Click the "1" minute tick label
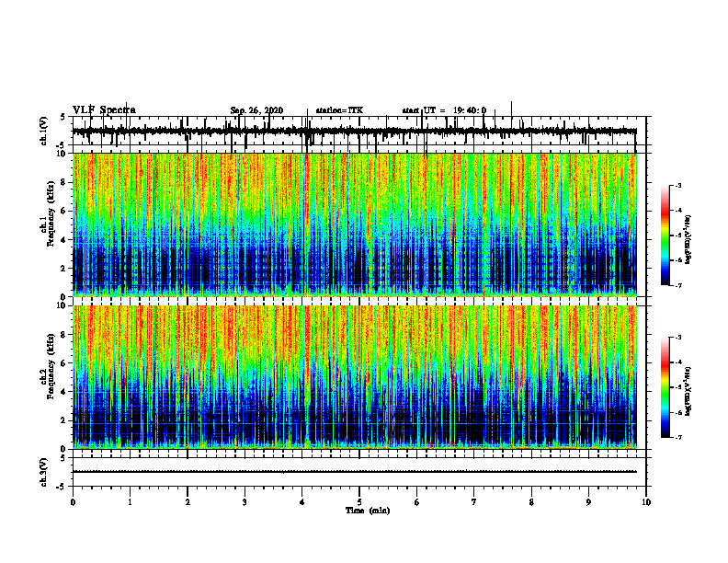 click(x=130, y=502)
